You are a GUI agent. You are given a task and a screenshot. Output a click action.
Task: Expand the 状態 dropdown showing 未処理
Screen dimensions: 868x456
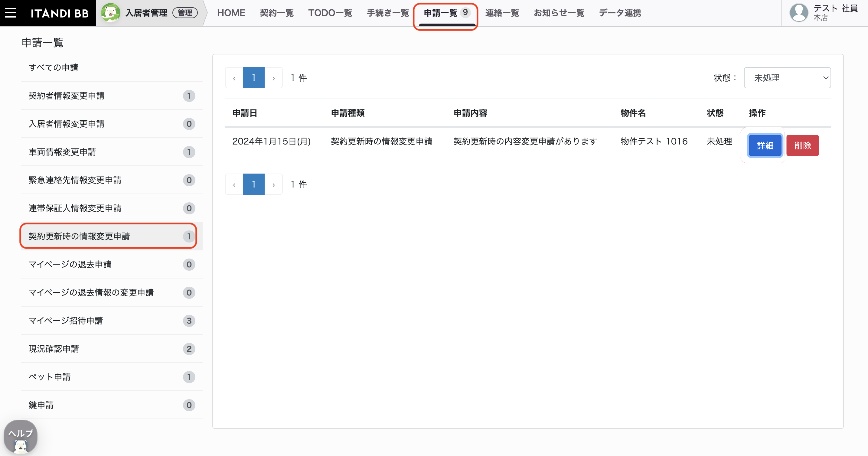click(787, 78)
